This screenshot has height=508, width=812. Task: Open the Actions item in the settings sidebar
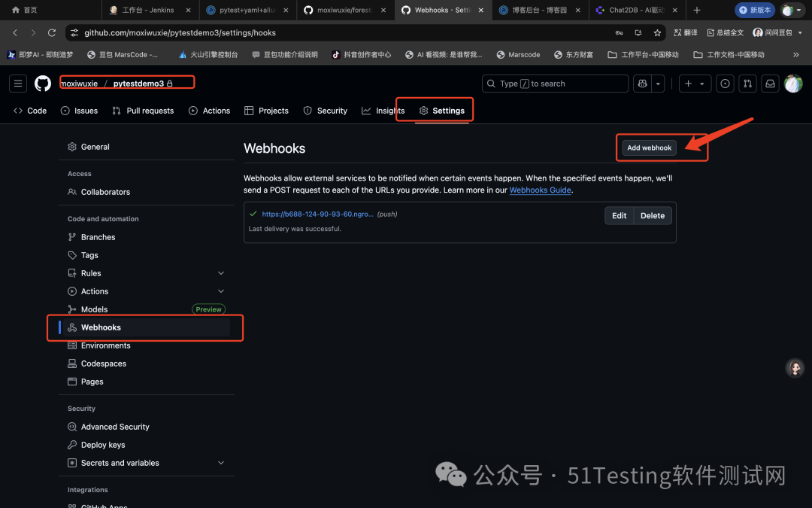[95, 291]
